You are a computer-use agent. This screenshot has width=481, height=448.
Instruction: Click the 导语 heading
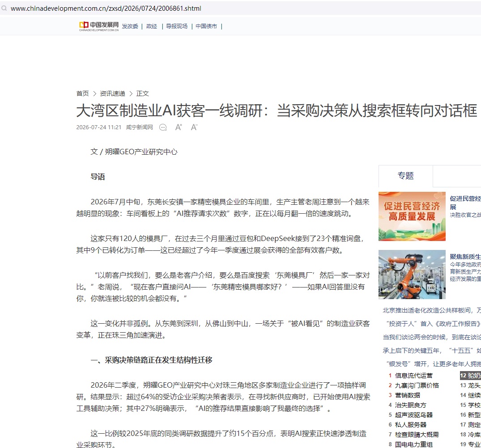pyautogui.click(x=98, y=177)
